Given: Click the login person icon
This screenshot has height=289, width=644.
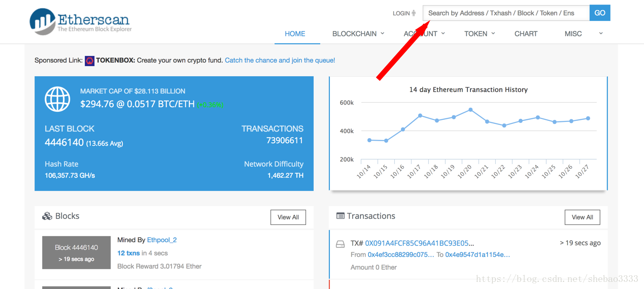Looking at the screenshot, I should (414, 13).
